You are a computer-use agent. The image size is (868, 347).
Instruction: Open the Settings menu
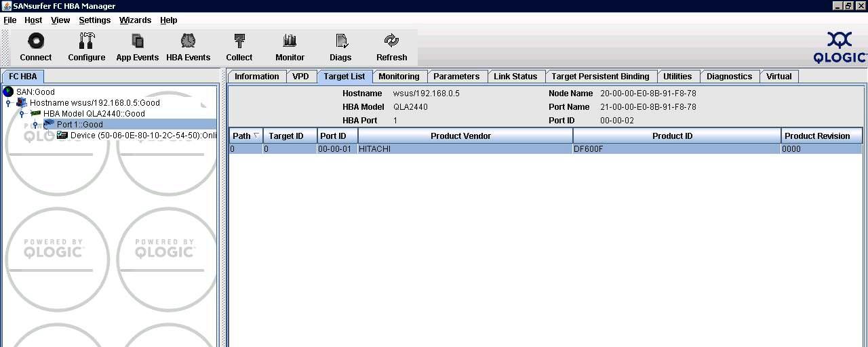click(x=94, y=20)
